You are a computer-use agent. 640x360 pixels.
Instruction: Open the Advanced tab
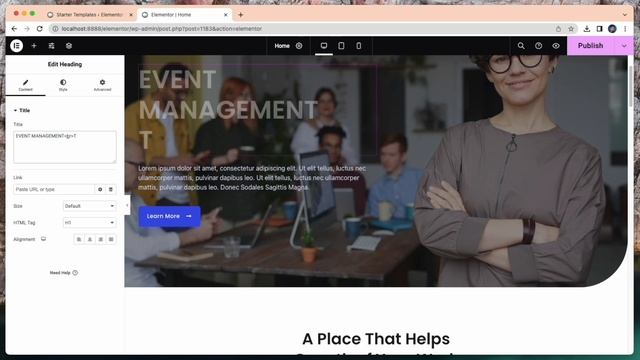pyautogui.click(x=102, y=85)
